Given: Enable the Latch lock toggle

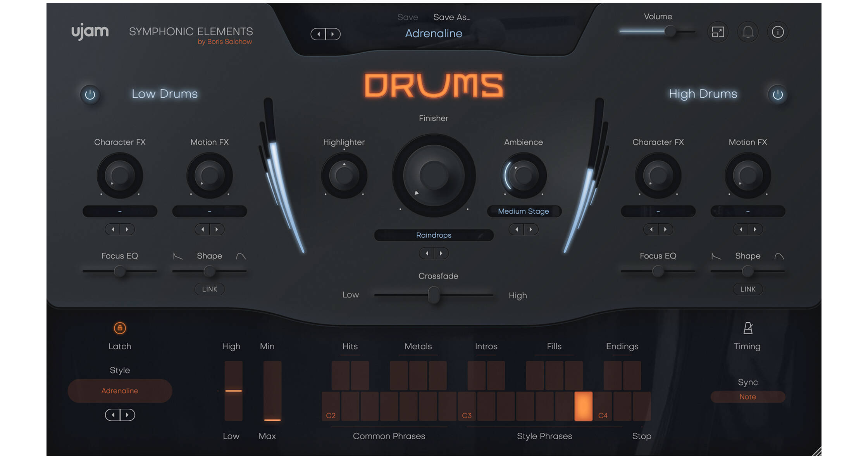Looking at the screenshot, I should coord(120,328).
